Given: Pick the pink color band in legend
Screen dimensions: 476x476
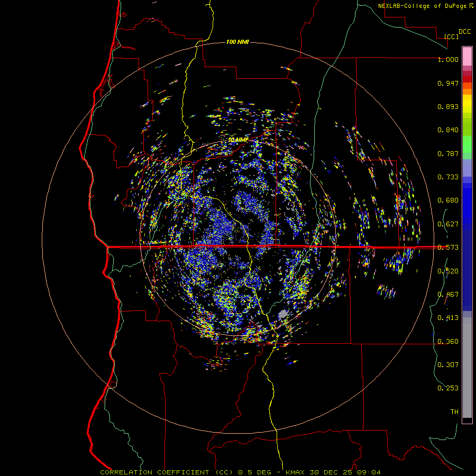Looking at the screenshot, I should [x=467, y=57].
